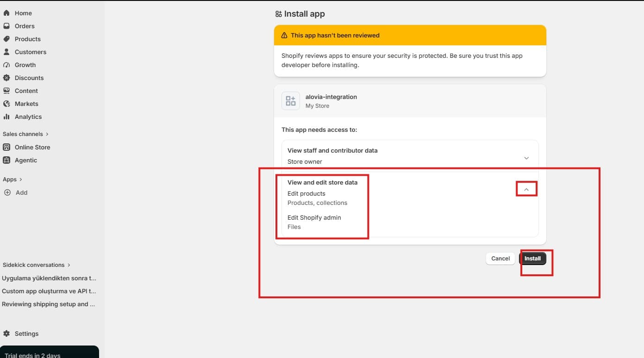
Task: Click 'Add' apps link
Action: click(x=22, y=192)
